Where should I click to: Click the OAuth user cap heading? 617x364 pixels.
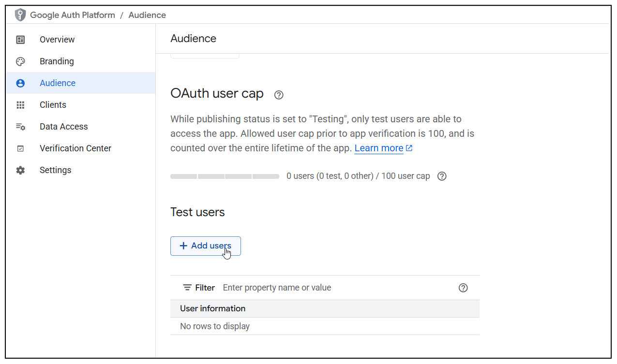[x=217, y=93]
